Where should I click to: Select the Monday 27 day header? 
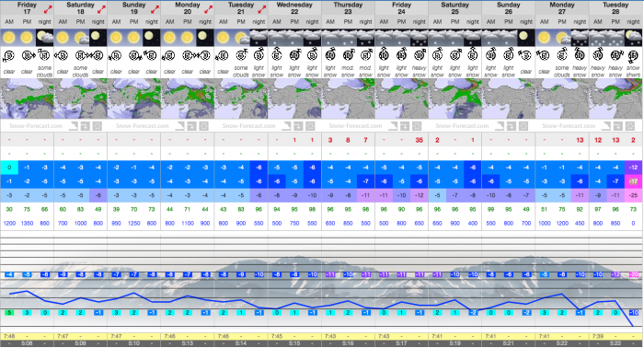[x=562, y=7]
